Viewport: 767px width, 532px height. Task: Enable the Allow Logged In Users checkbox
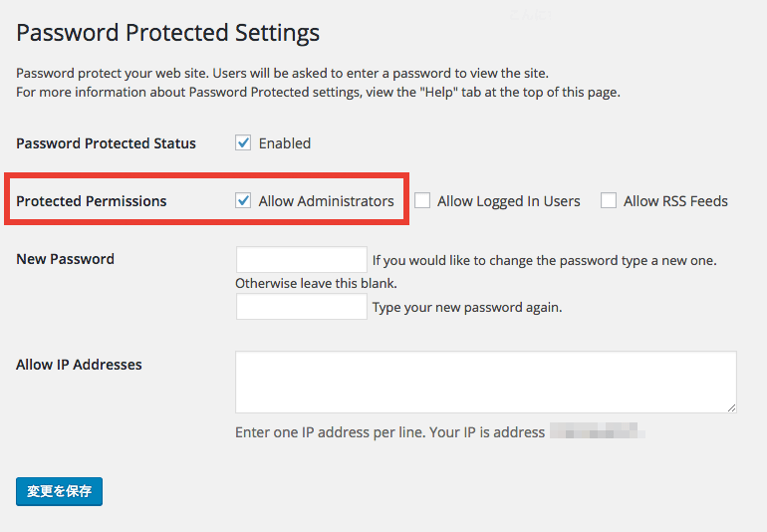pyautogui.click(x=422, y=200)
